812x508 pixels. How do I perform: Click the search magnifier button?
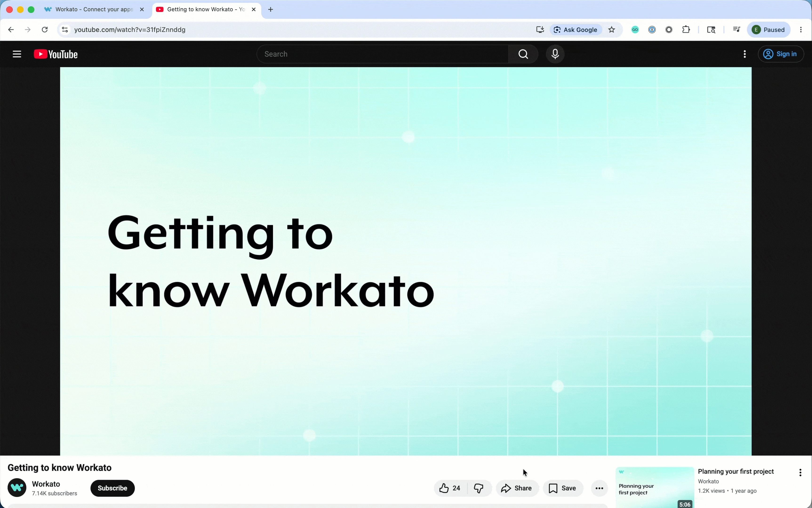tap(523, 54)
